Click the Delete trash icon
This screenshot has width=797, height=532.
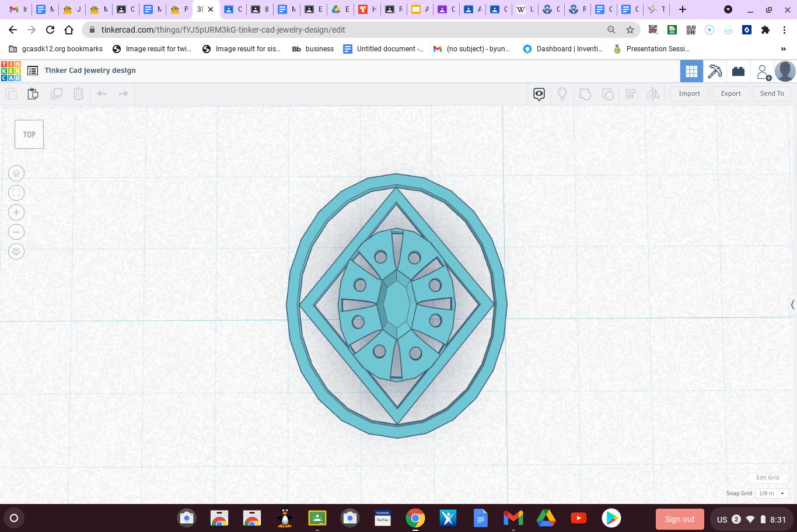click(78, 93)
